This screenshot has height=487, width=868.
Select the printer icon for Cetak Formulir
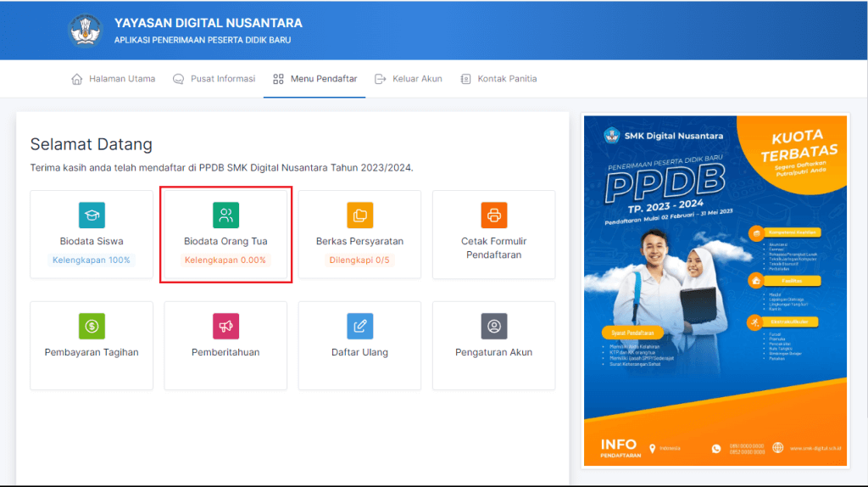pos(493,216)
